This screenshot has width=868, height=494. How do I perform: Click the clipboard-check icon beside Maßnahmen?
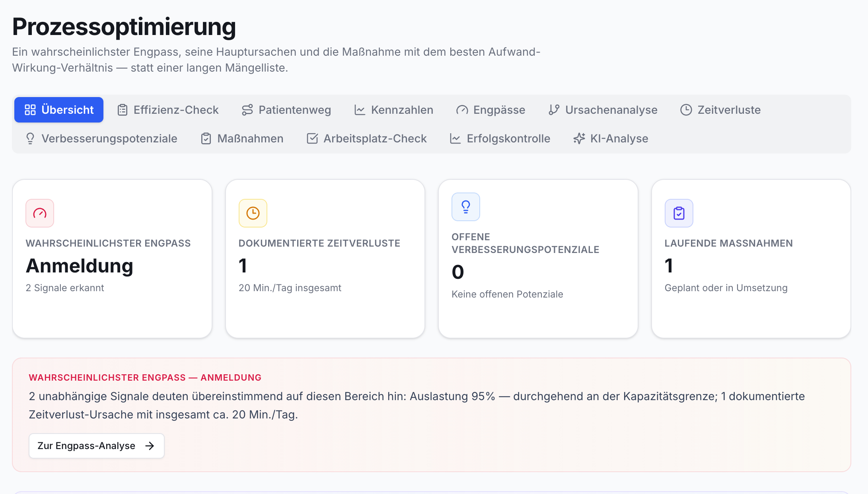pyautogui.click(x=206, y=138)
